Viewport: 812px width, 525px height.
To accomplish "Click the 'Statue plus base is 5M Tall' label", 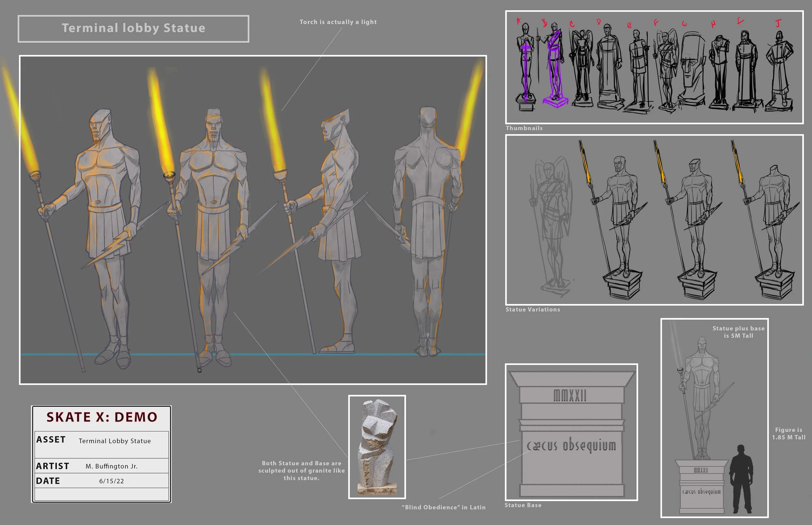I will (x=738, y=332).
